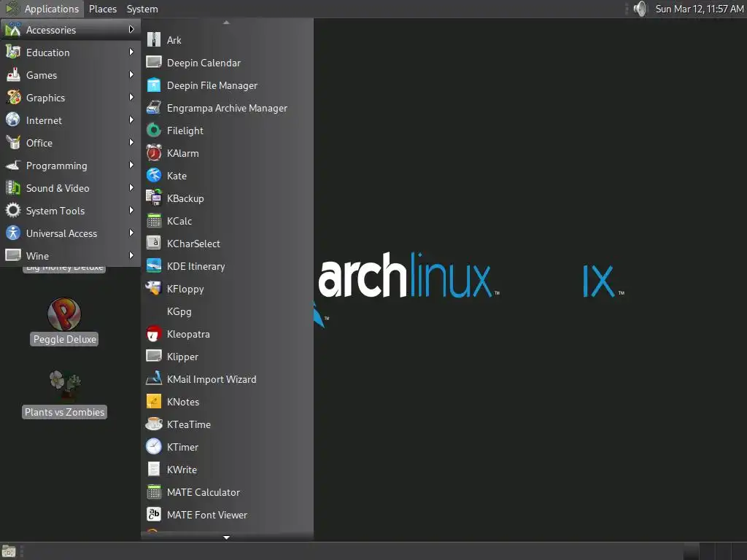The height and width of the screenshot is (560, 747).
Task: Click the KCalc calculator icon
Action: [x=153, y=221]
